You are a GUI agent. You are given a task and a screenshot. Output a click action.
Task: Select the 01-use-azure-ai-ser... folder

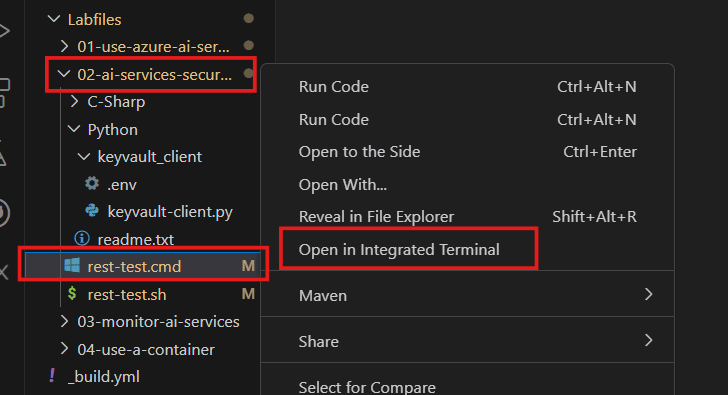(x=153, y=46)
